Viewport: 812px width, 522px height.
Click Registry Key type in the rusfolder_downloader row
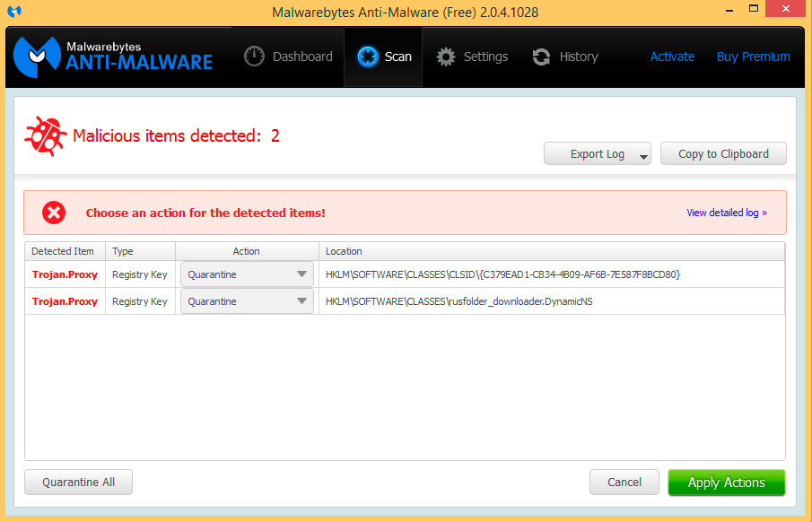140,301
